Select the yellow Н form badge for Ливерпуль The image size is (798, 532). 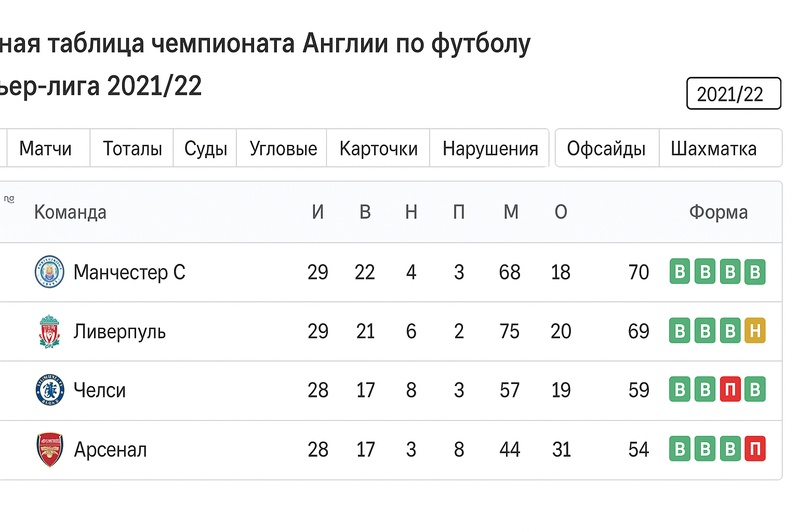756,331
